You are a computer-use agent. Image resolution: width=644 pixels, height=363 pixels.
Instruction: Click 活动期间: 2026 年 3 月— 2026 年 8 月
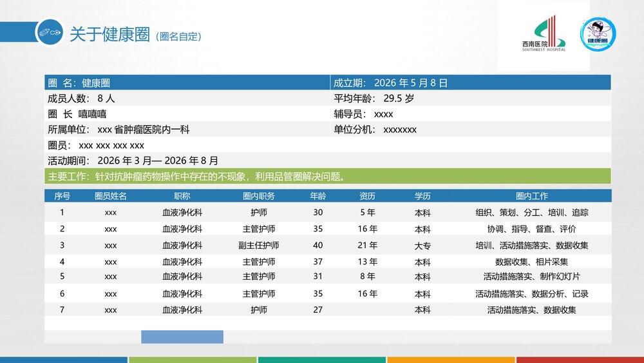133,161
